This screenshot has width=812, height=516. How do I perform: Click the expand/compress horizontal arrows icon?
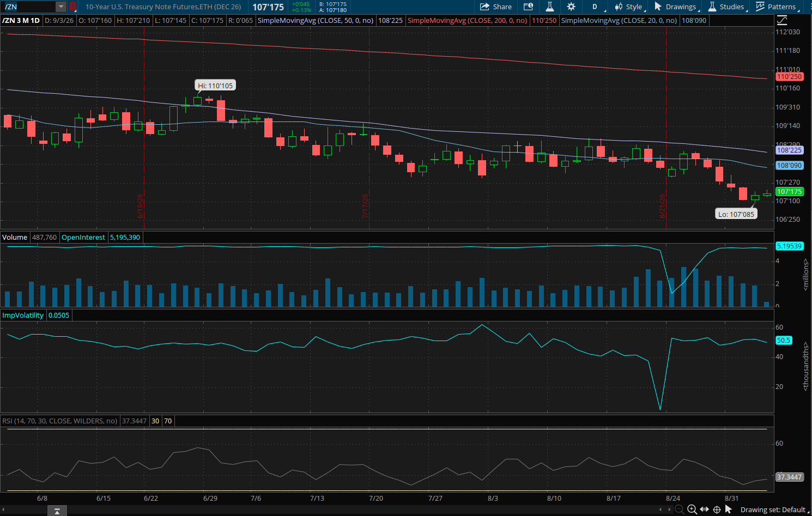coord(705,509)
